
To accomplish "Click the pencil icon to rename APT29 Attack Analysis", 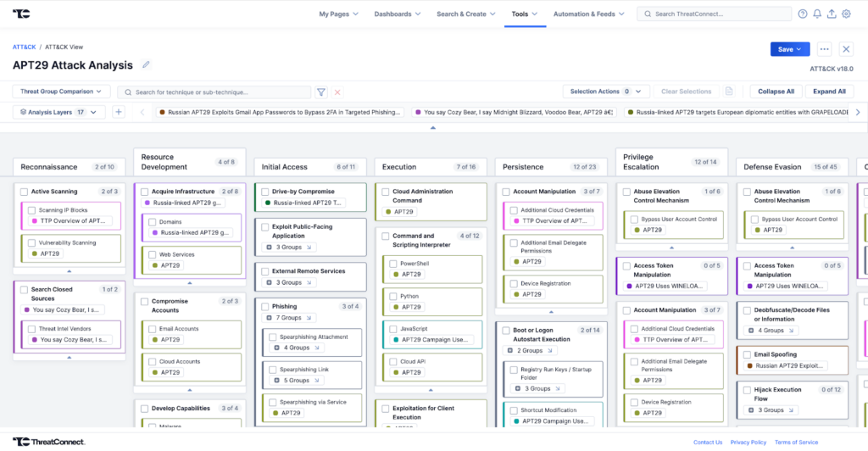I will 146,65.
